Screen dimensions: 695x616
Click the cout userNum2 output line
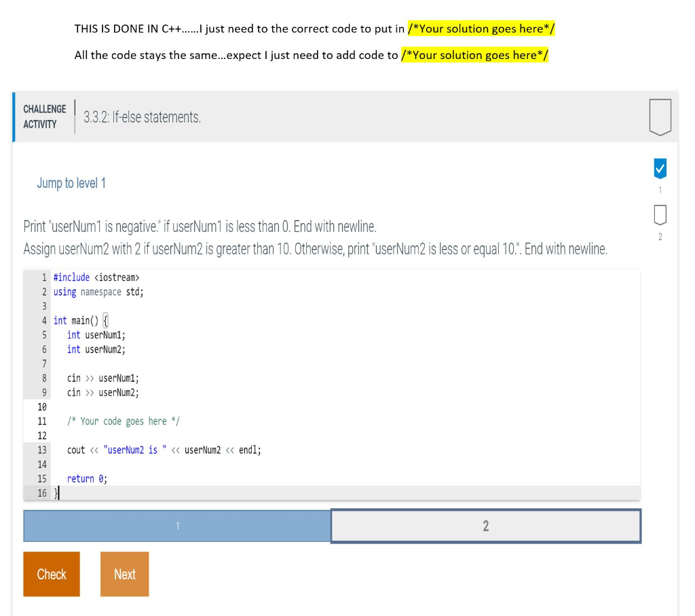click(164, 450)
